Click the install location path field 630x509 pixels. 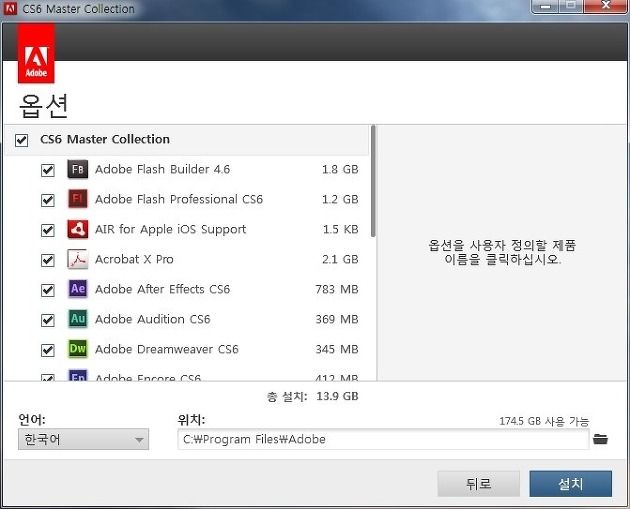(x=383, y=439)
